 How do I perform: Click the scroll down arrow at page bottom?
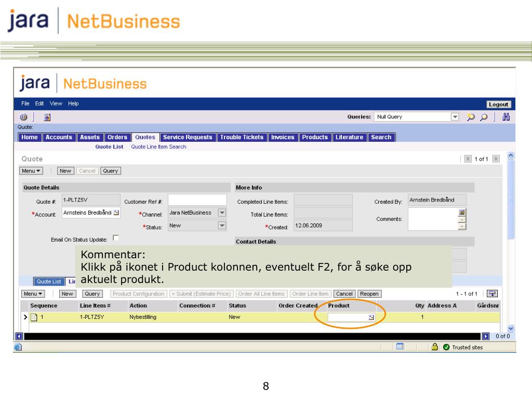[511, 328]
